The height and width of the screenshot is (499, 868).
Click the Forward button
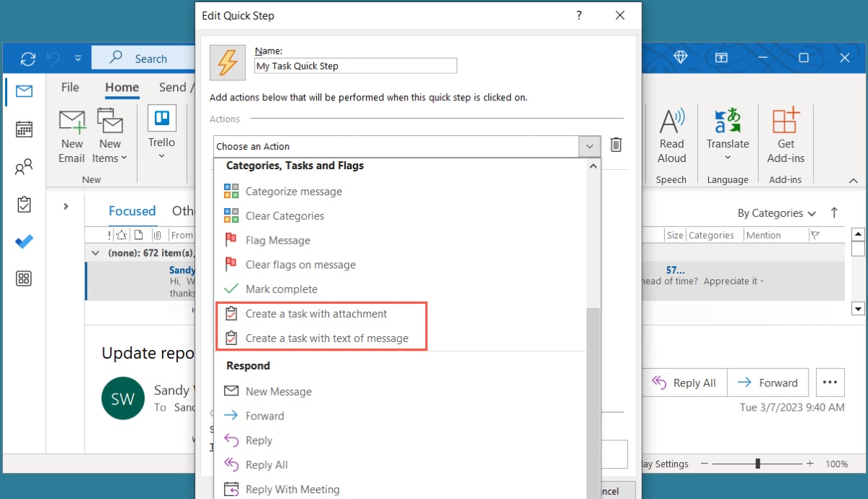(768, 382)
